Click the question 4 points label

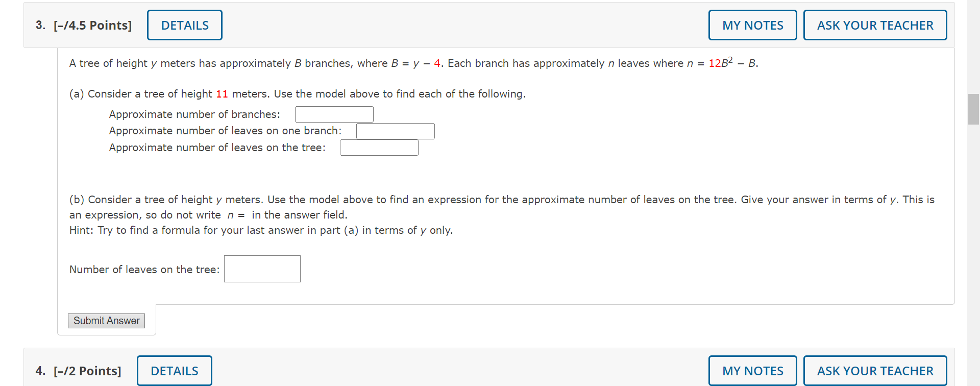tap(87, 371)
